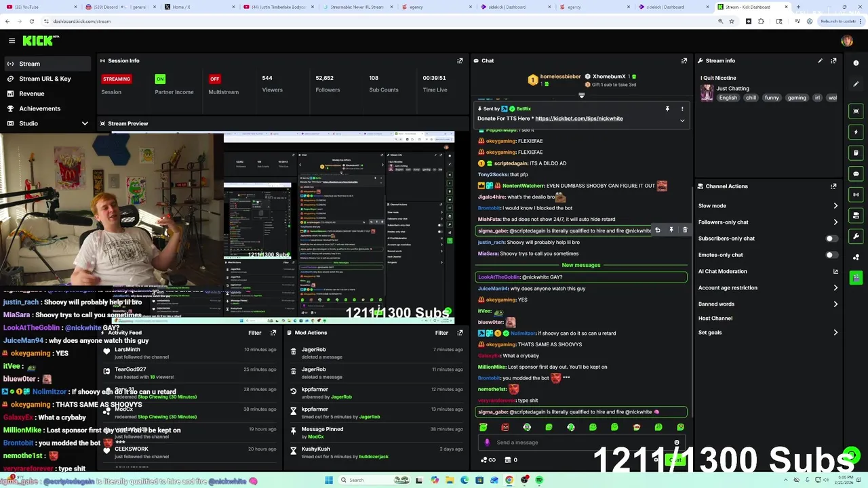This screenshot has width=868, height=488.
Task: Open the Activity Feed Filter
Action: pos(255,333)
